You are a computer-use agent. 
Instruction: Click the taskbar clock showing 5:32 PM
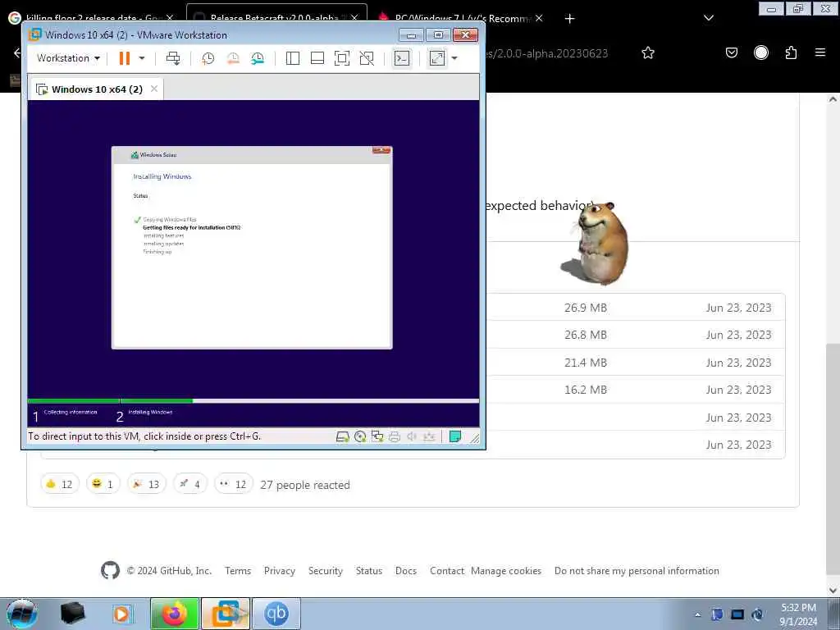798,614
